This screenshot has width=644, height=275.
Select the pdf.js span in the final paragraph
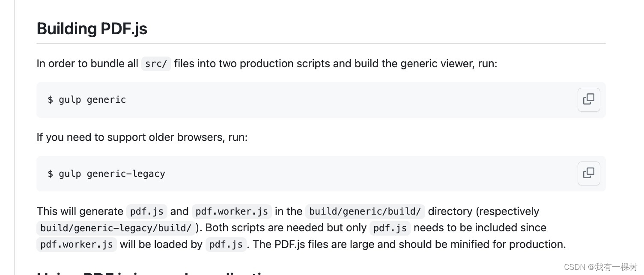[390, 228]
